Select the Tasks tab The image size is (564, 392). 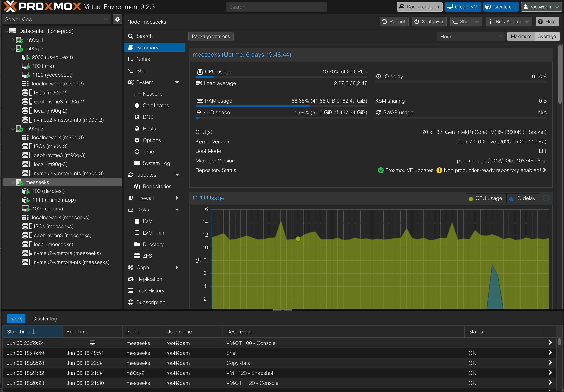coord(16,319)
